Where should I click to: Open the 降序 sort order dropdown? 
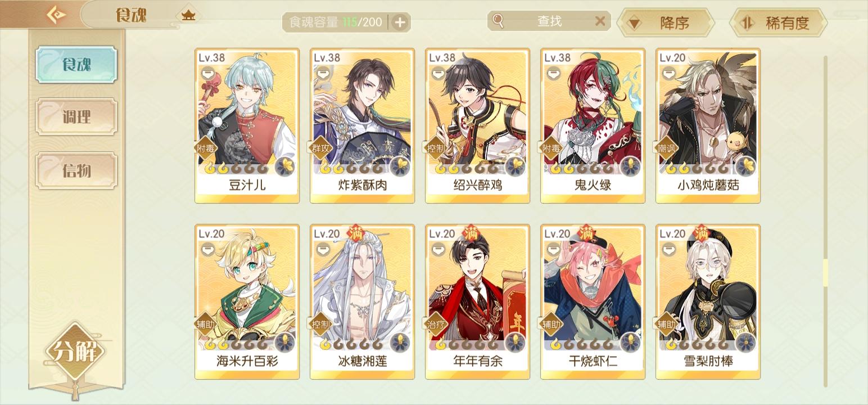click(x=666, y=23)
